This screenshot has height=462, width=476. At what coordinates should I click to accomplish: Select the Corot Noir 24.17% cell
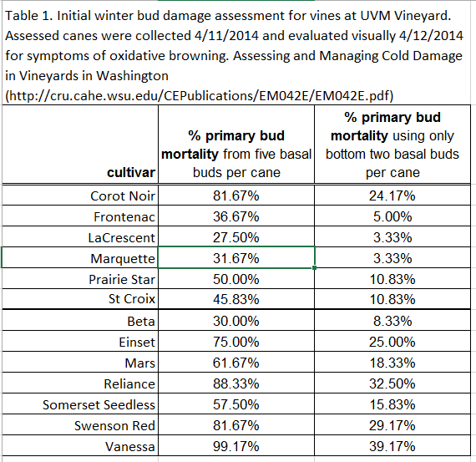click(392, 195)
